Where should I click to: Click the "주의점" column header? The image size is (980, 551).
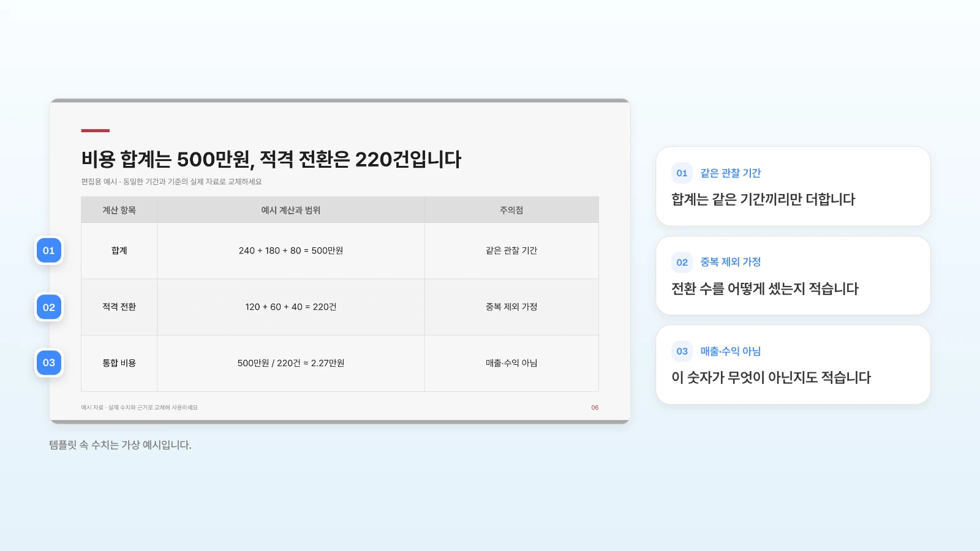click(511, 210)
